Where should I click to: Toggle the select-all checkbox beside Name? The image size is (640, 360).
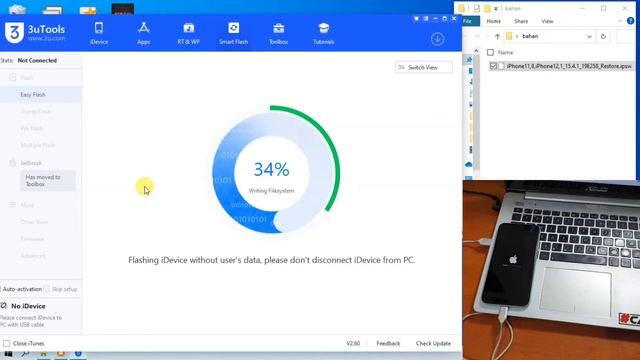click(490, 52)
